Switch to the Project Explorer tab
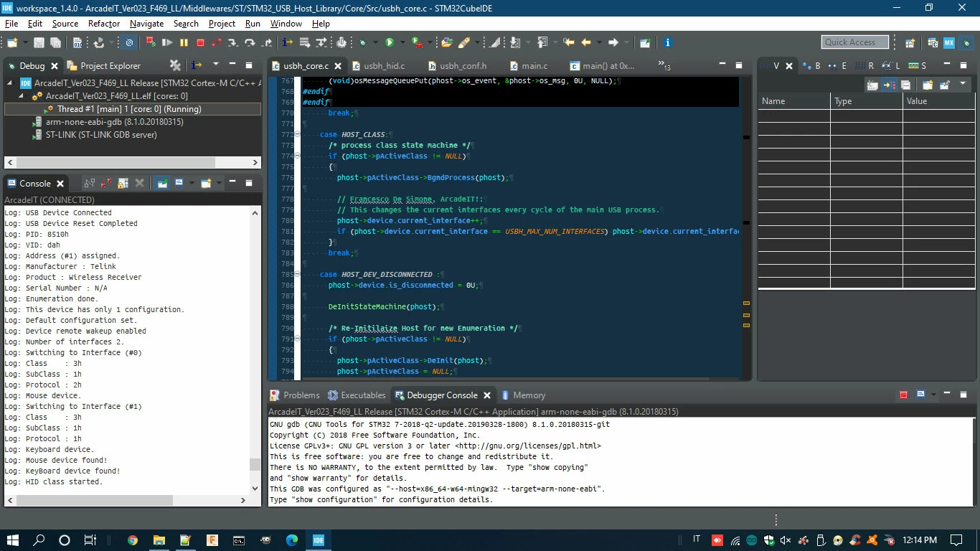This screenshot has height=551, width=980. pyautogui.click(x=104, y=65)
